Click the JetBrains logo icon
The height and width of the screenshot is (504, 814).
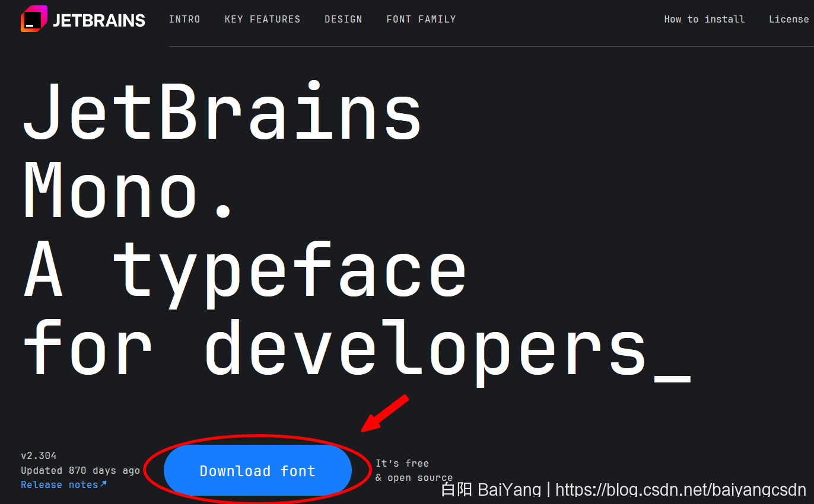point(34,19)
